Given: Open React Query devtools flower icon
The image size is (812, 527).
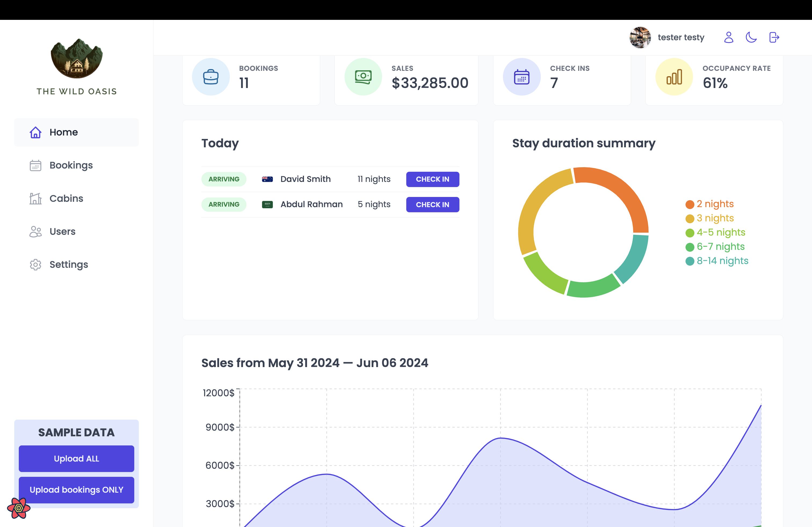Looking at the screenshot, I should click(19, 508).
